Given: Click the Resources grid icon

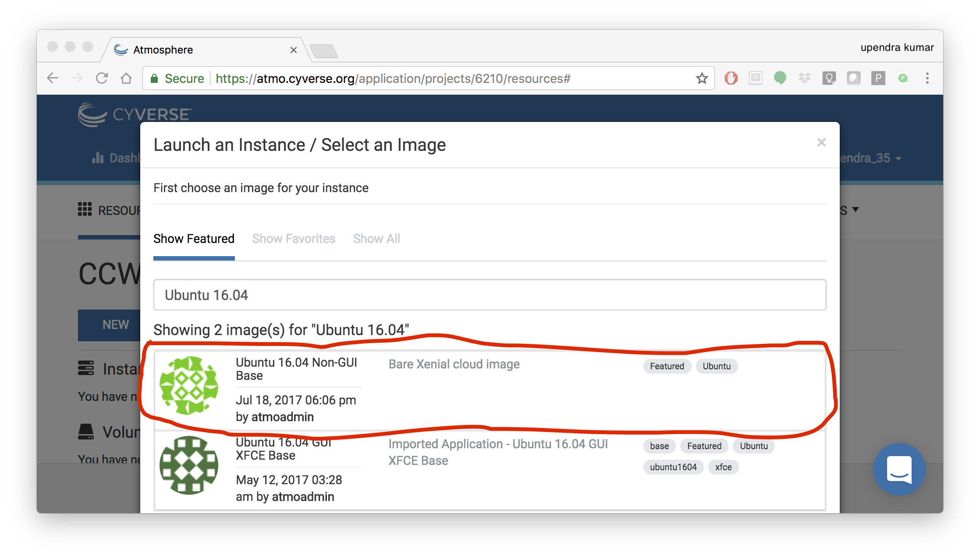Looking at the screenshot, I should pos(85,209).
